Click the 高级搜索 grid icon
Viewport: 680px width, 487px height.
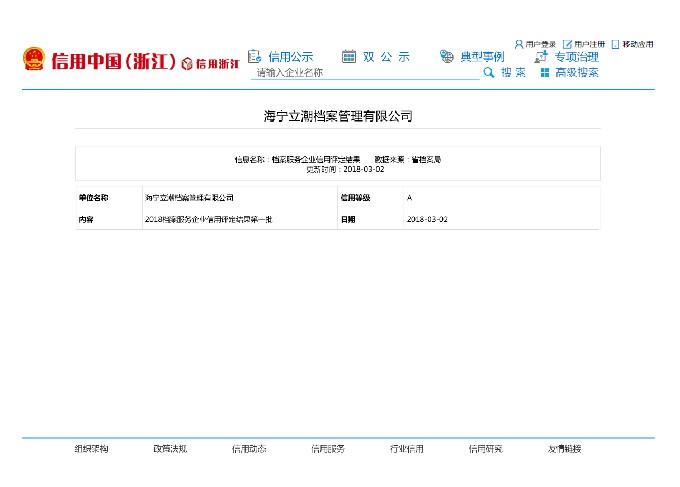point(545,73)
